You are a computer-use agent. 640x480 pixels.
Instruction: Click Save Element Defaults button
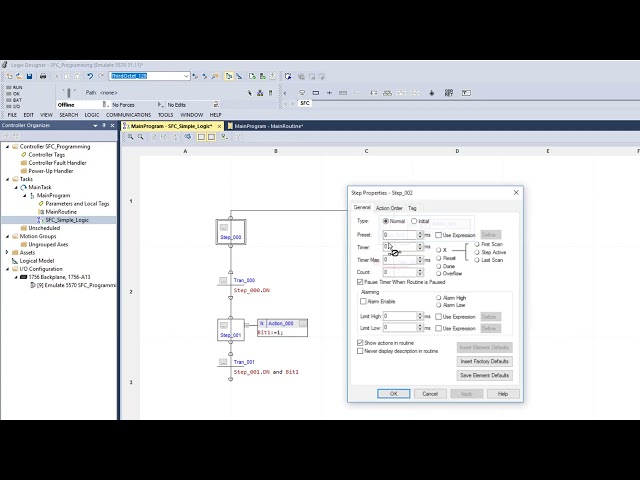[x=484, y=375]
